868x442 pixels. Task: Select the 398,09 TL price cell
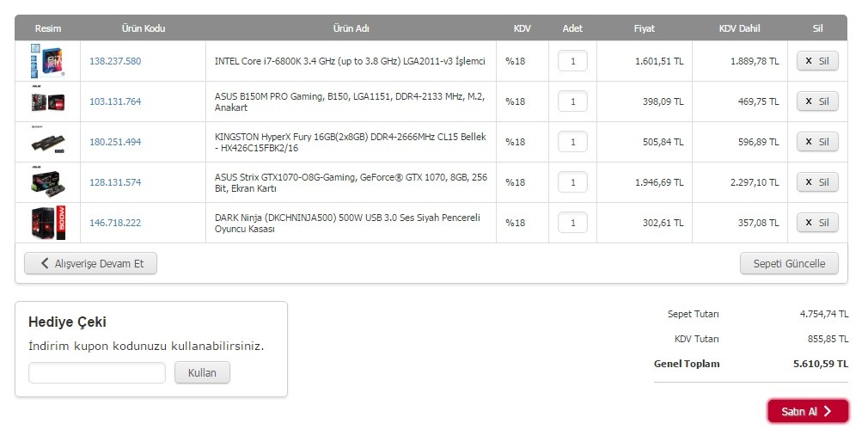click(663, 101)
